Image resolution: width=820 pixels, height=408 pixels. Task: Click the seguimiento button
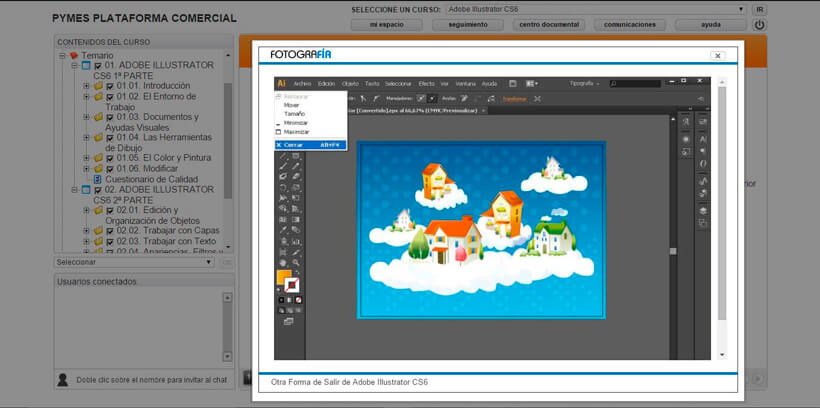click(x=468, y=25)
